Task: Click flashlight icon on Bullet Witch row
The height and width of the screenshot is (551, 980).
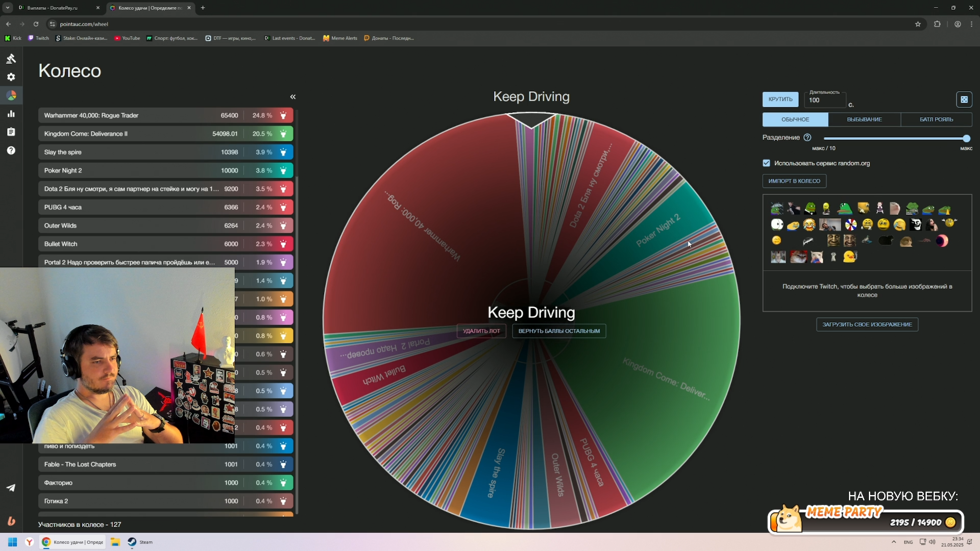Action: click(x=283, y=244)
